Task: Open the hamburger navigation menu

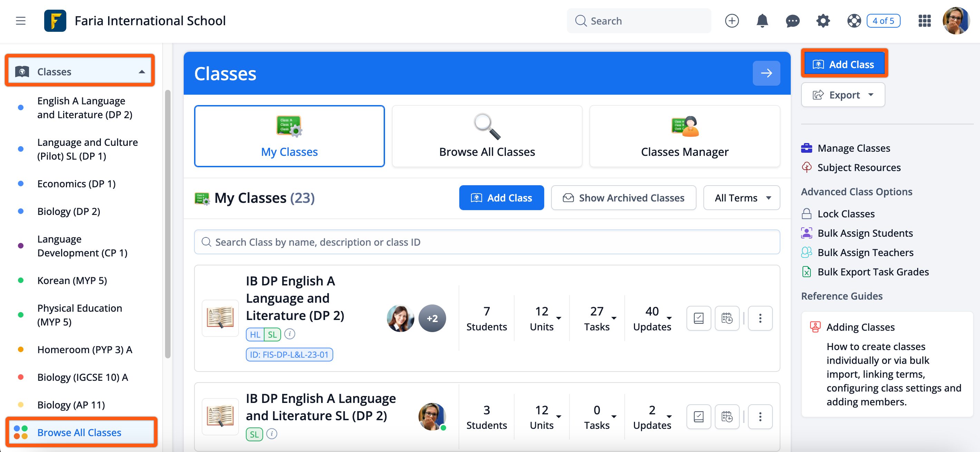Action: point(20,21)
